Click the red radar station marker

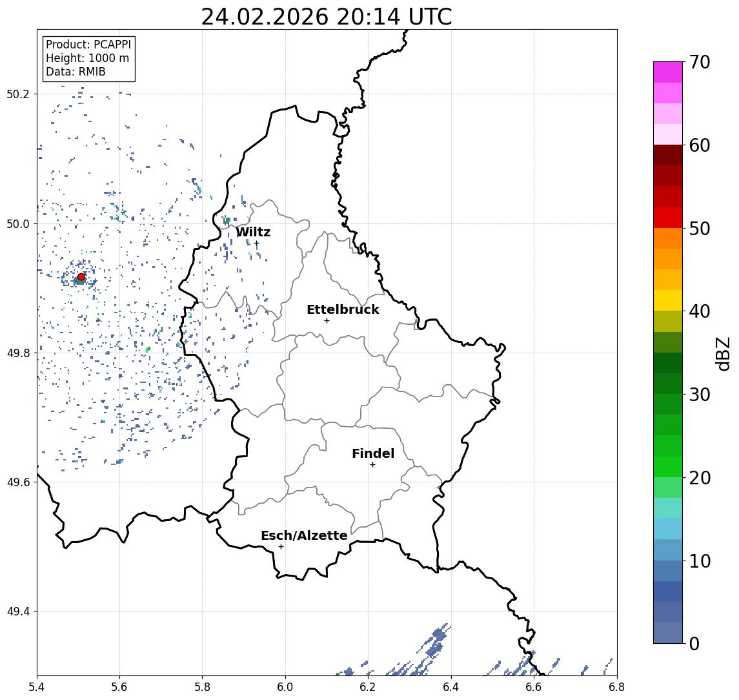coord(81,277)
